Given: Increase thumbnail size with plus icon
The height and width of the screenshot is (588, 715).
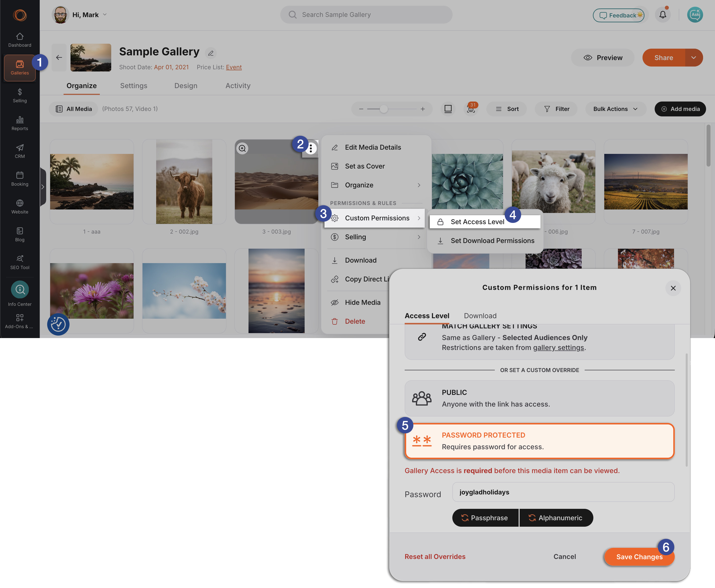Looking at the screenshot, I should click(x=423, y=109).
